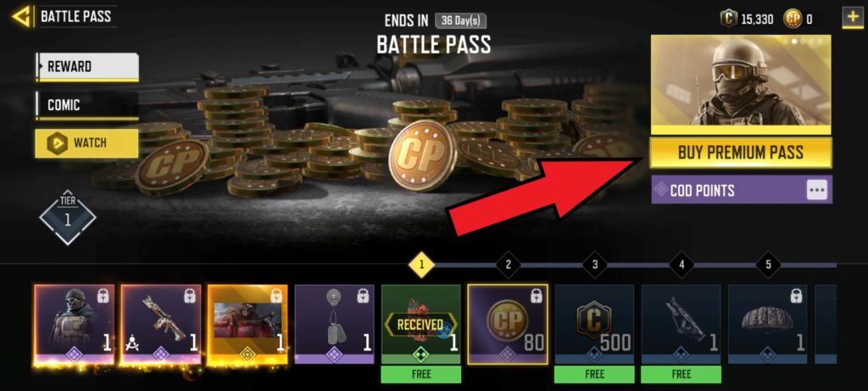Select tier 2 marker on the progress track
The width and height of the screenshot is (868, 391).
coord(508,265)
